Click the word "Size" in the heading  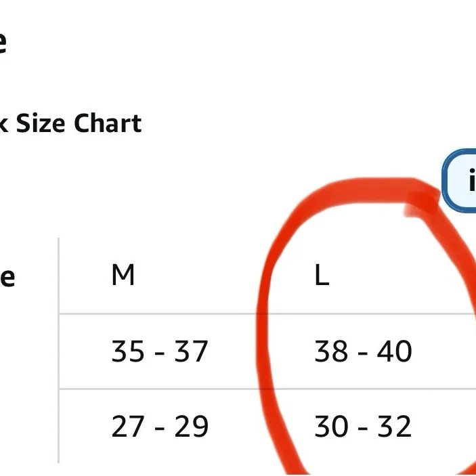tap(41, 124)
